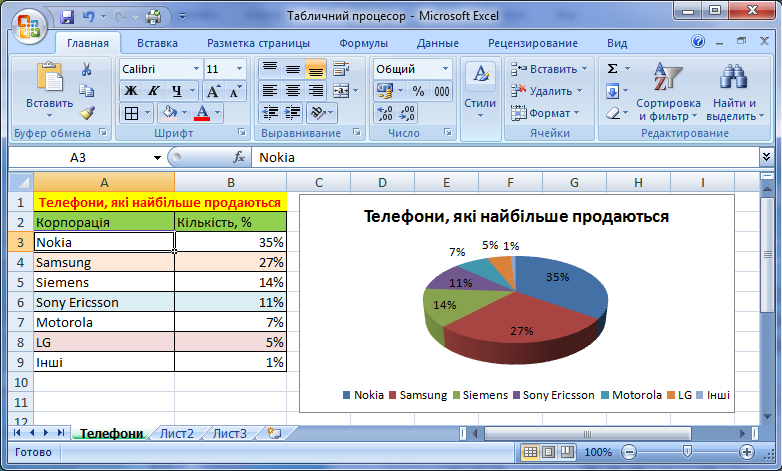Zoom out with minus button
Image resolution: width=782 pixels, height=471 pixels.
tap(629, 452)
